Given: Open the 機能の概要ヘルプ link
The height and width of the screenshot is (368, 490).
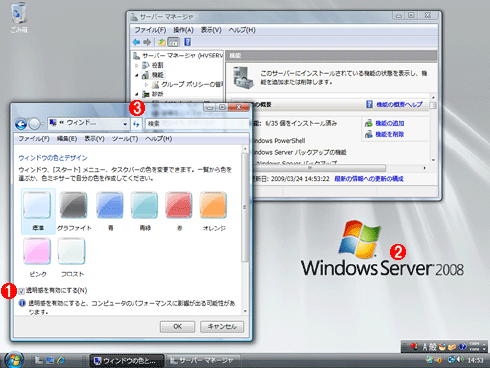Looking at the screenshot, I should click(x=399, y=105).
